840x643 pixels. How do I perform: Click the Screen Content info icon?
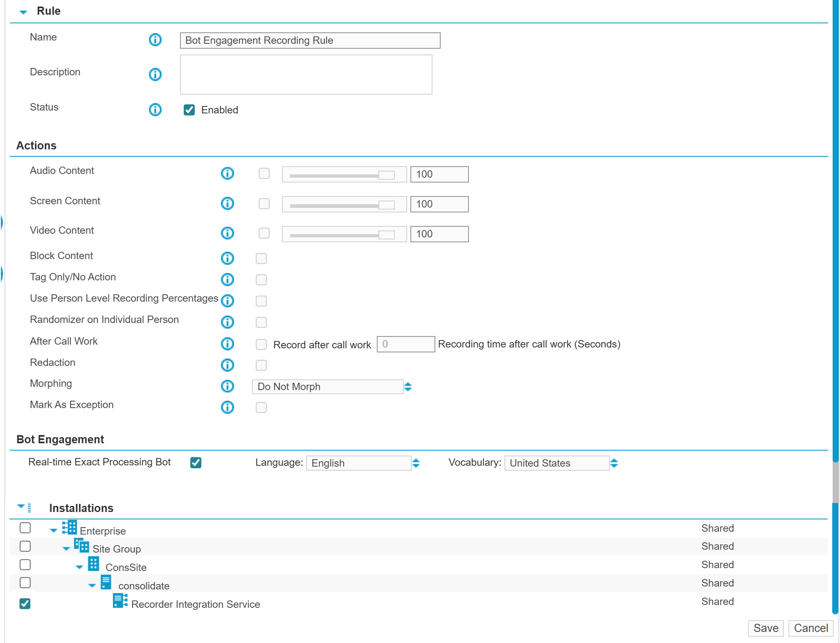227,203
